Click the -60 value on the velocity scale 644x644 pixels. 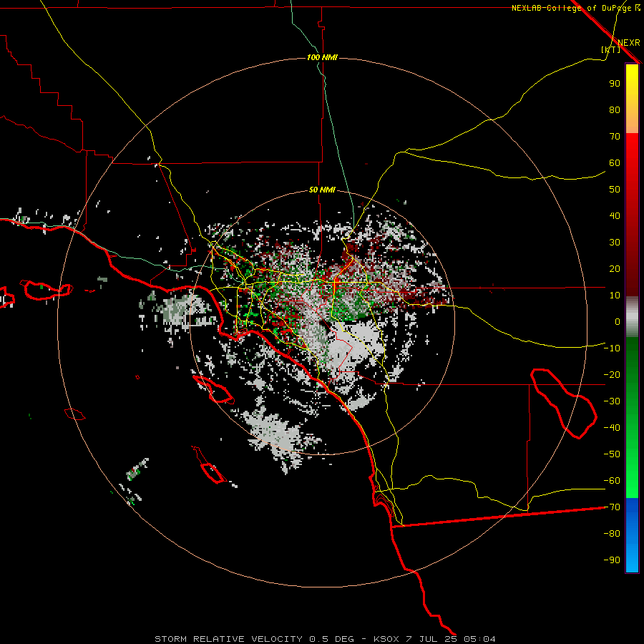612,481
